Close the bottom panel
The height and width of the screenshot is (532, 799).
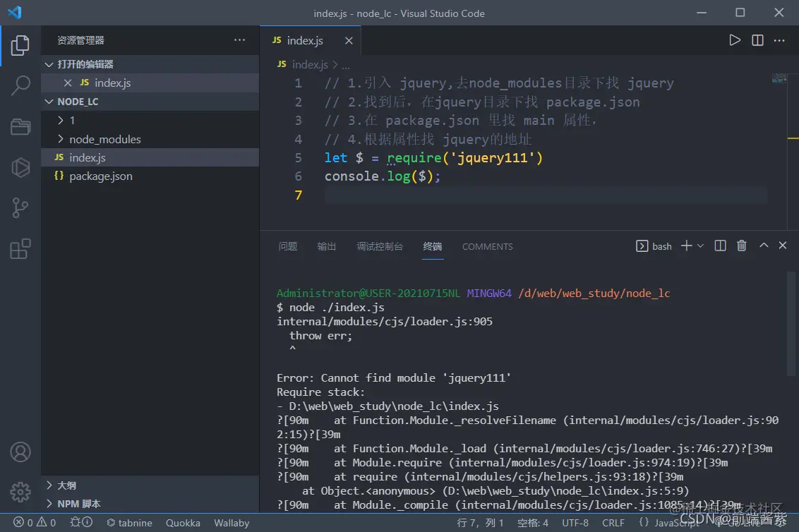[x=783, y=246]
